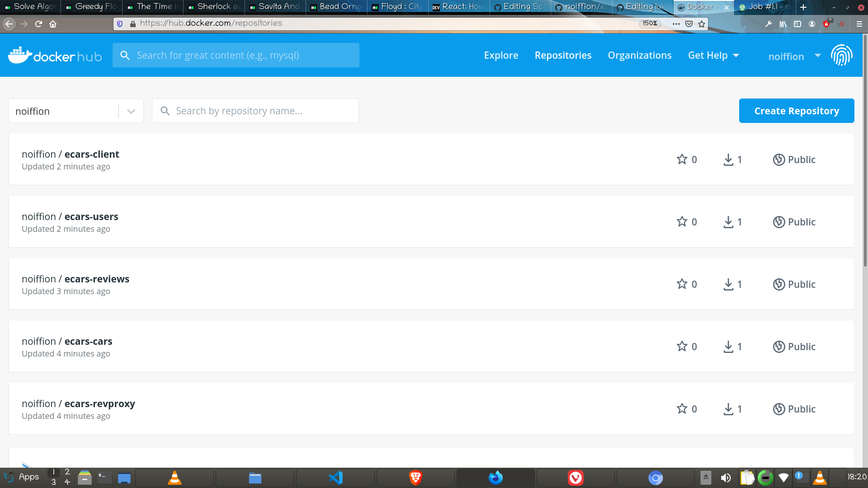The image size is (868, 488).
Task: Open the Explore page
Action: (x=501, y=55)
